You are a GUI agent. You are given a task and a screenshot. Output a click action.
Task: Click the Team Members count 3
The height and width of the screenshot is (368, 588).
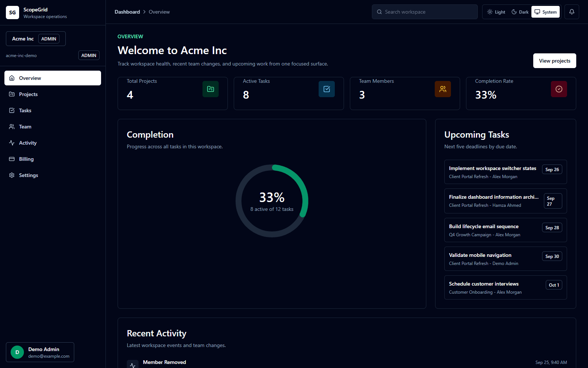point(362,95)
